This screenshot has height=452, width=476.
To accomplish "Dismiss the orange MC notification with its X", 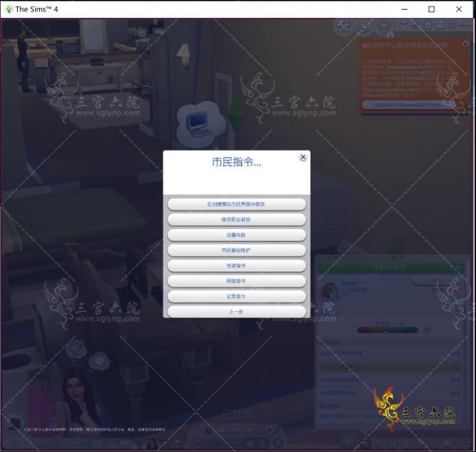I will coord(465,45).
